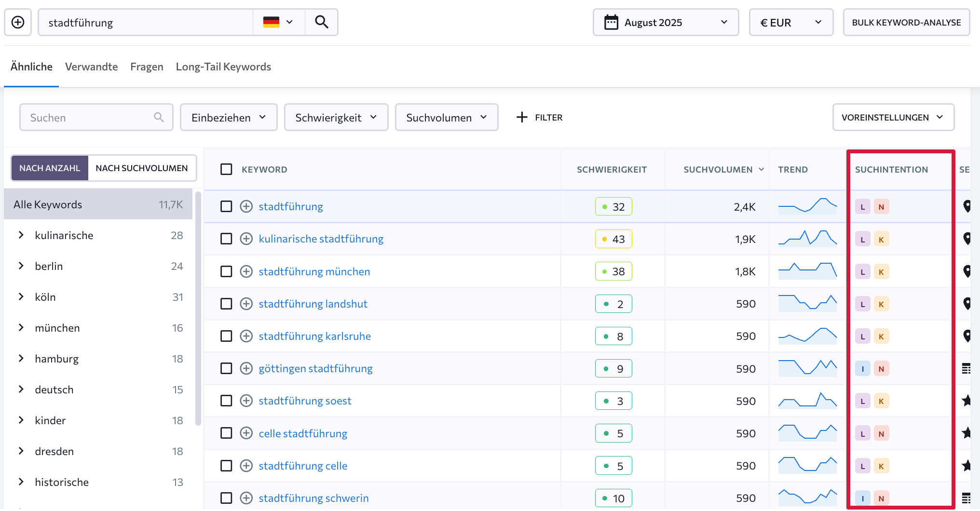Open the stadtführung münchen keyword link
The image size is (980, 511).
pos(314,271)
